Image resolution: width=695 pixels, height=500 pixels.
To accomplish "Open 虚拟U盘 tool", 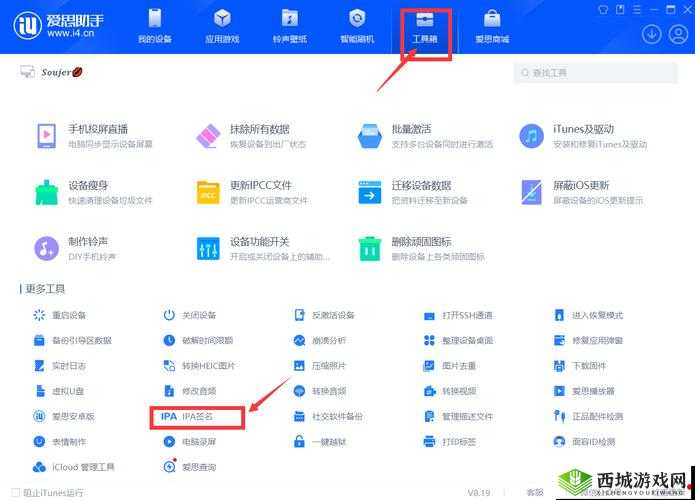I will point(59,391).
